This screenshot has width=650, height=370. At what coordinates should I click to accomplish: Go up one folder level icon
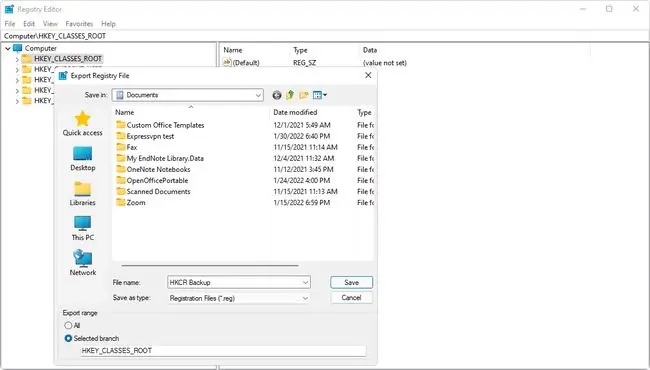(x=290, y=95)
